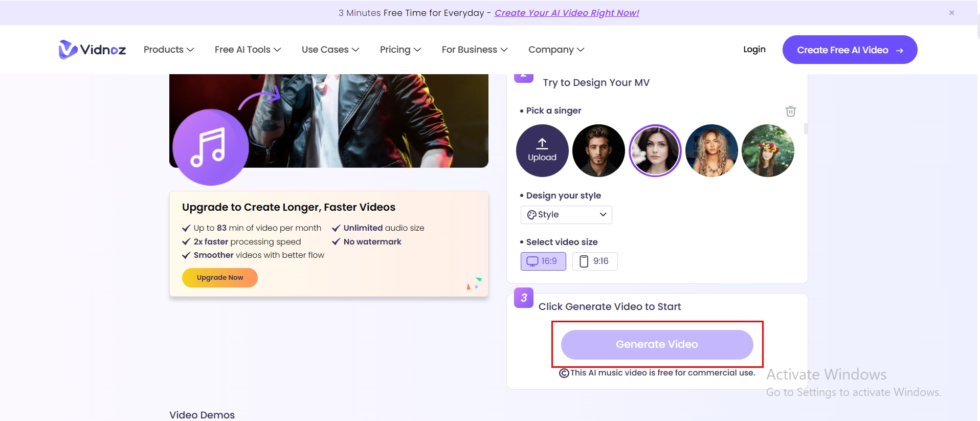This screenshot has width=980, height=421.
Task: Open the Login page
Action: (x=754, y=49)
